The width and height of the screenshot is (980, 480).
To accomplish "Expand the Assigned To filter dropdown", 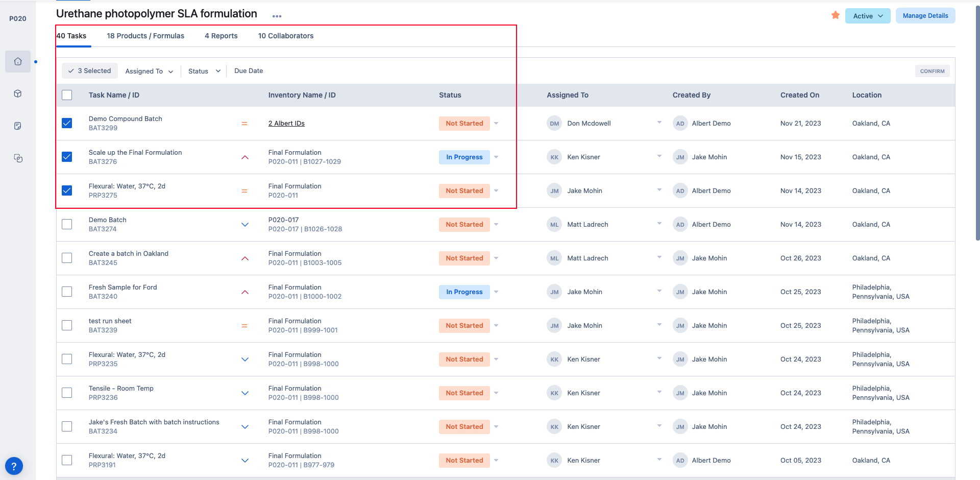I will 149,71.
